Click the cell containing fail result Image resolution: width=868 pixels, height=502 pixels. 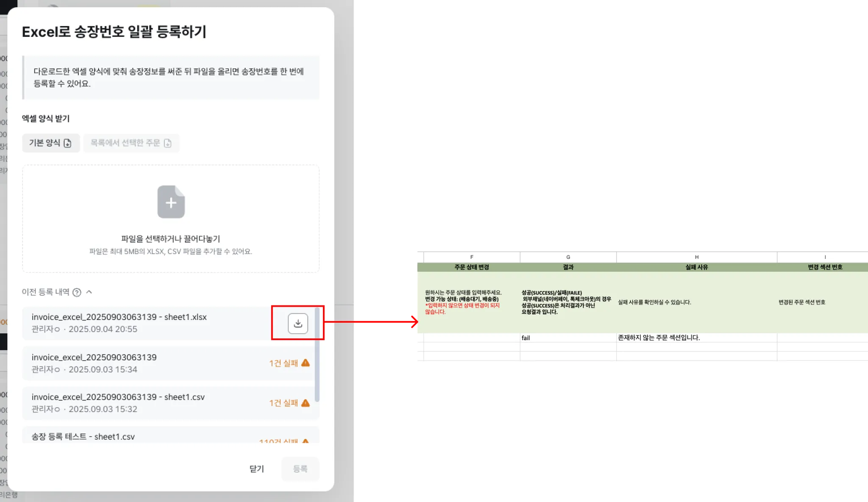pos(568,338)
